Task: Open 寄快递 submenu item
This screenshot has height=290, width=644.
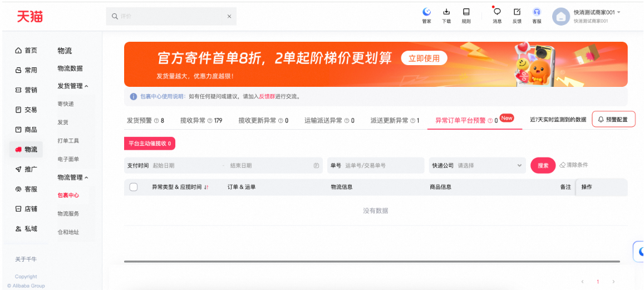Action: point(66,104)
